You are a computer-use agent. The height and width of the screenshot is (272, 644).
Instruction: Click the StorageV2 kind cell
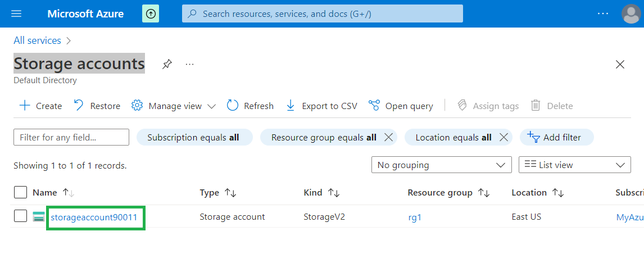tap(324, 216)
